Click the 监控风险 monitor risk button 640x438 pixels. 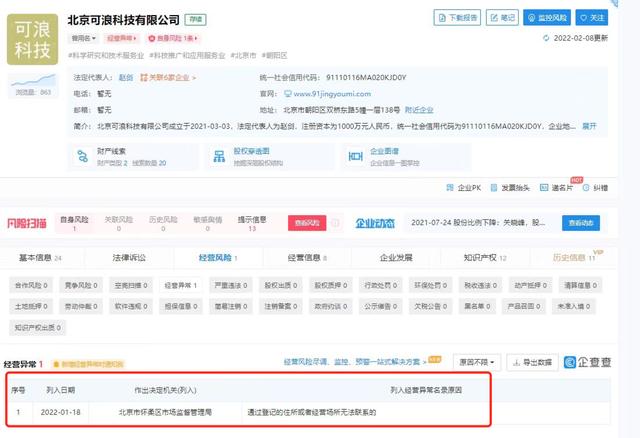547,18
